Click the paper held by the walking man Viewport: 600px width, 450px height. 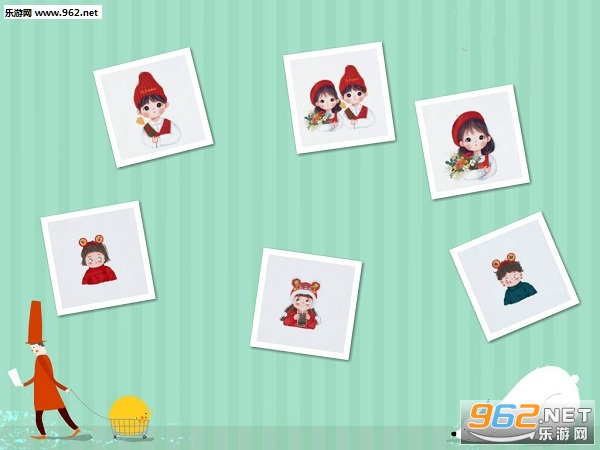(x=15, y=377)
